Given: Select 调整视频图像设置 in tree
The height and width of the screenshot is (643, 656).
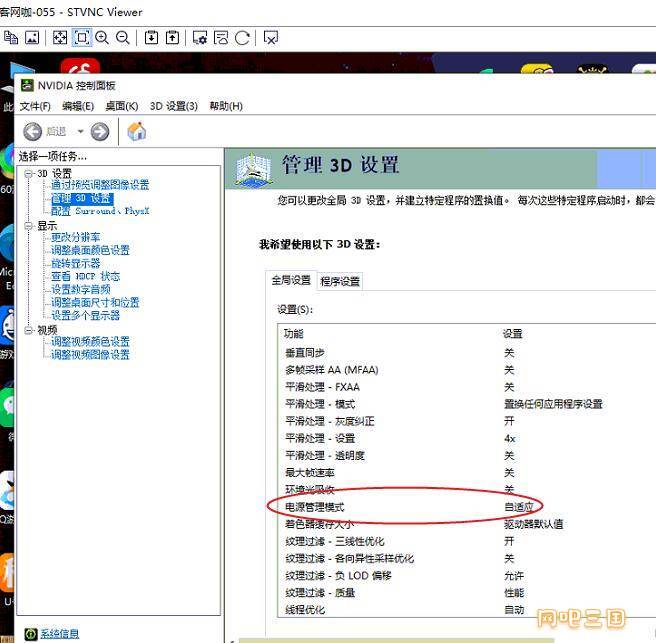Looking at the screenshot, I should (x=90, y=354).
